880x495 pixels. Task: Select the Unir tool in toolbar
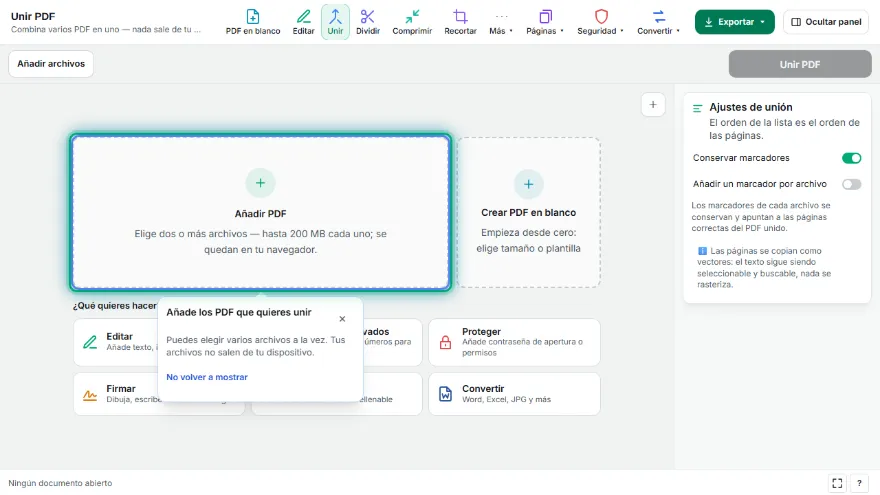[x=335, y=22]
